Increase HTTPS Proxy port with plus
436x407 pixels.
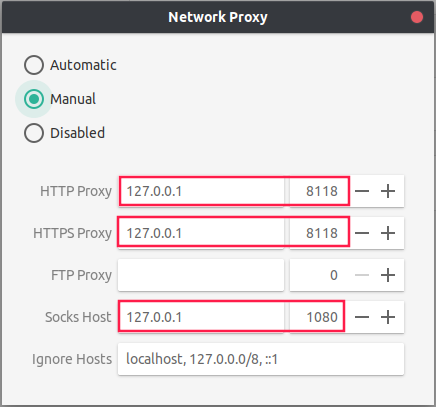tap(388, 233)
